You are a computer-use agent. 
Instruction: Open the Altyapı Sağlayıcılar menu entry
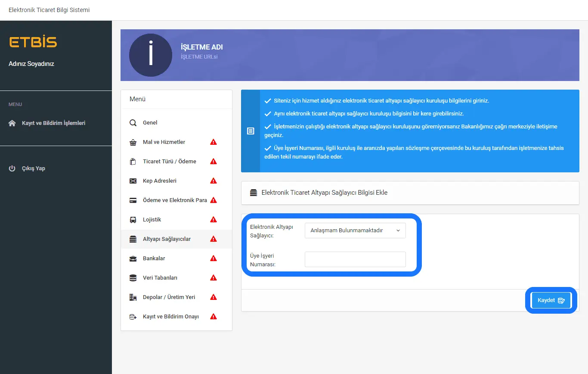167,239
